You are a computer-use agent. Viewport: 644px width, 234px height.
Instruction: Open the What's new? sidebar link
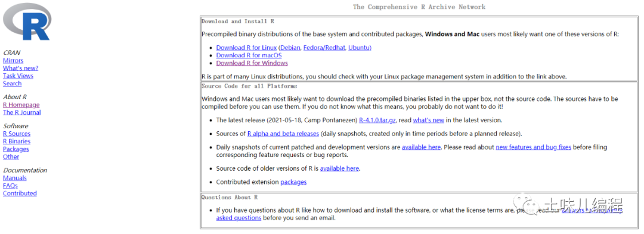(20, 68)
